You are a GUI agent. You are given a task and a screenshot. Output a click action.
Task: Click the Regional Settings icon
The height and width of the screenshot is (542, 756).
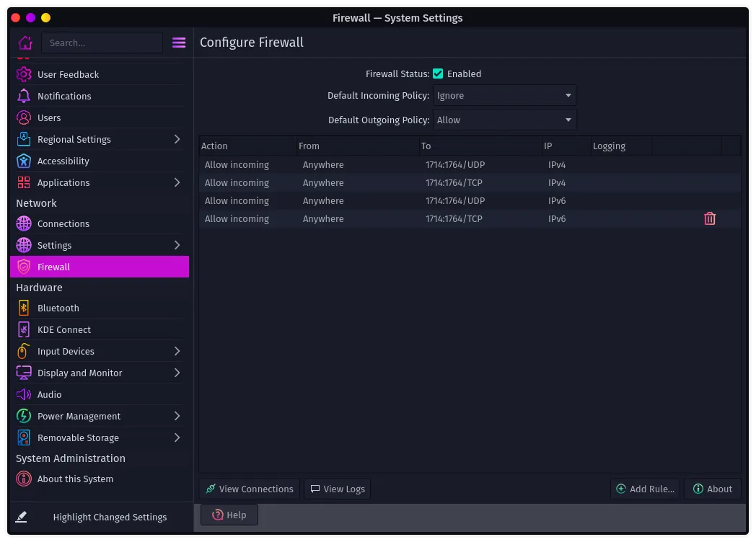(x=24, y=139)
